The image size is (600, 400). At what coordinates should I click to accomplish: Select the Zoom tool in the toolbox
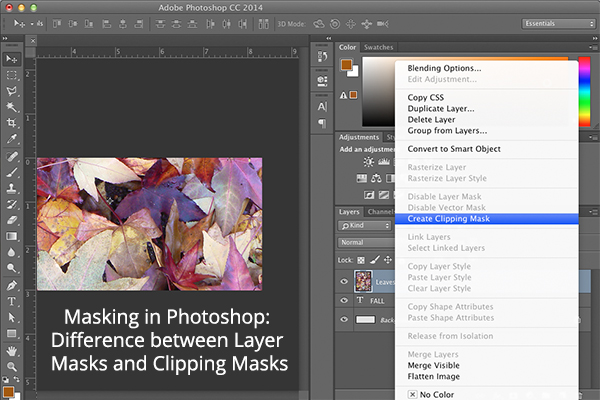[x=11, y=367]
